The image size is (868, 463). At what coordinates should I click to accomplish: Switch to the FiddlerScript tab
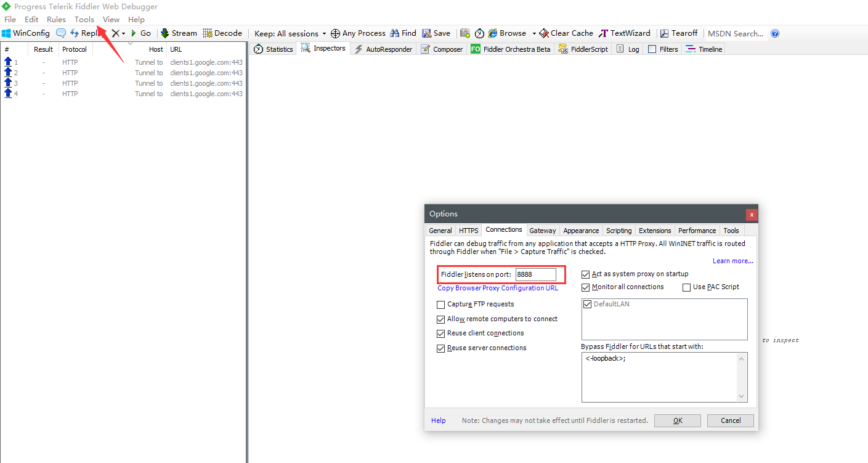pos(583,49)
